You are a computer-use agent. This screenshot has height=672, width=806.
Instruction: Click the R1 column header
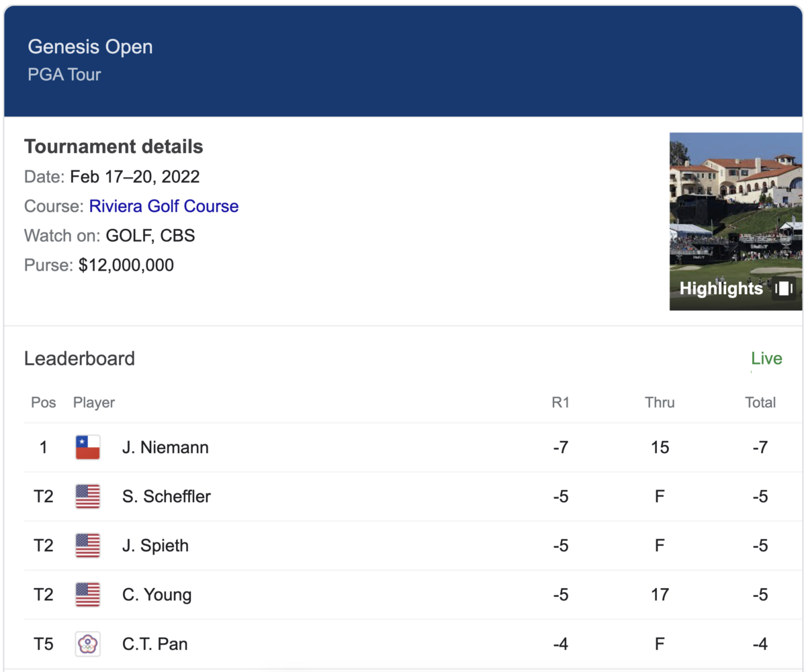coord(560,403)
